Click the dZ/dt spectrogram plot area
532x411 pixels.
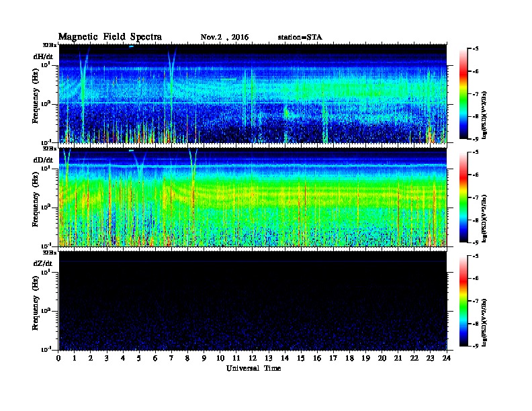(x=253, y=300)
